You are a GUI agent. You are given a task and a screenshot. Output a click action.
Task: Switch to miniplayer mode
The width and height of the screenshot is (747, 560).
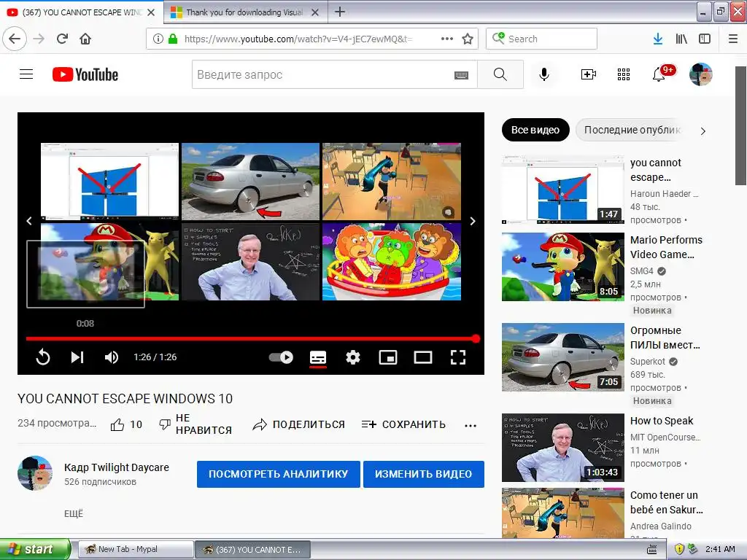tap(388, 357)
